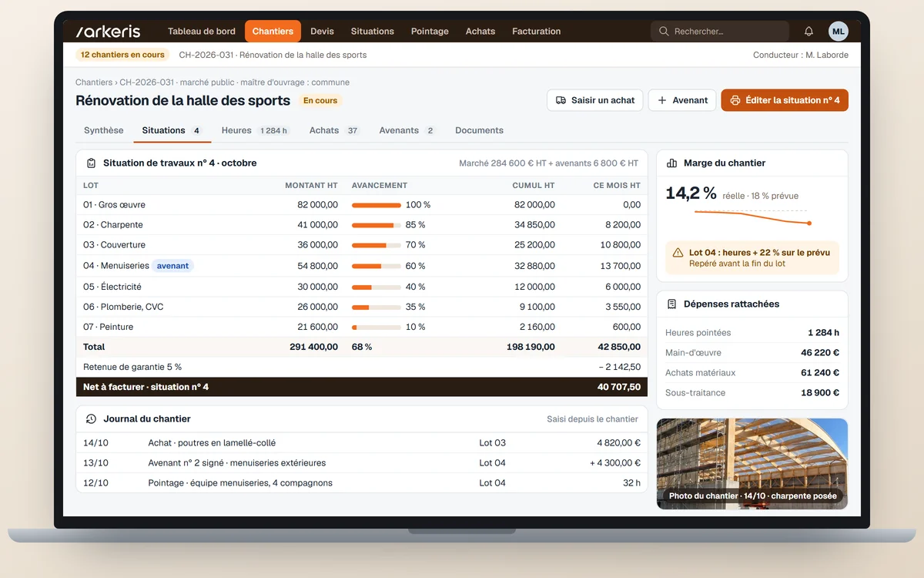Go to the Devis section

tap(322, 32)
